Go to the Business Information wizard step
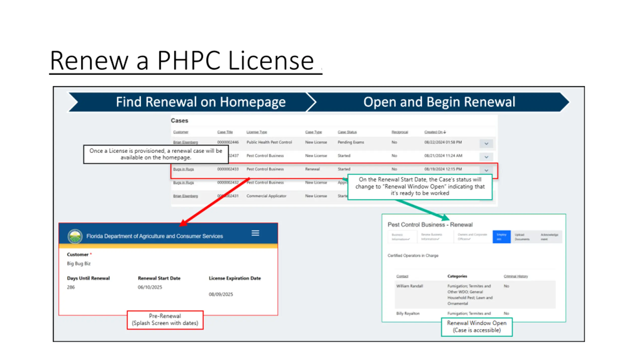 point(402,237)
